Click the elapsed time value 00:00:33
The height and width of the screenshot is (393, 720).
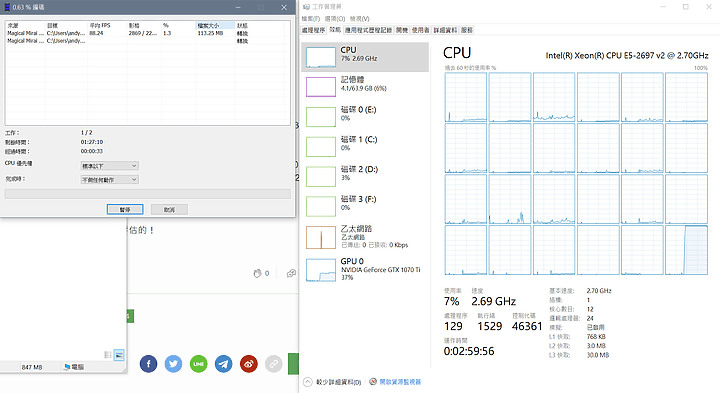[x=92, y=151]
